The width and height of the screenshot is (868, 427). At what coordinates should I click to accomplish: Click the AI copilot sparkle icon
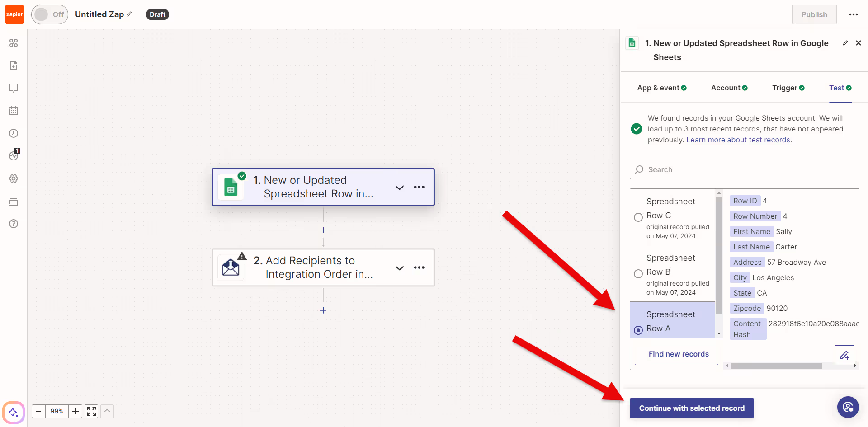point(14,412)
